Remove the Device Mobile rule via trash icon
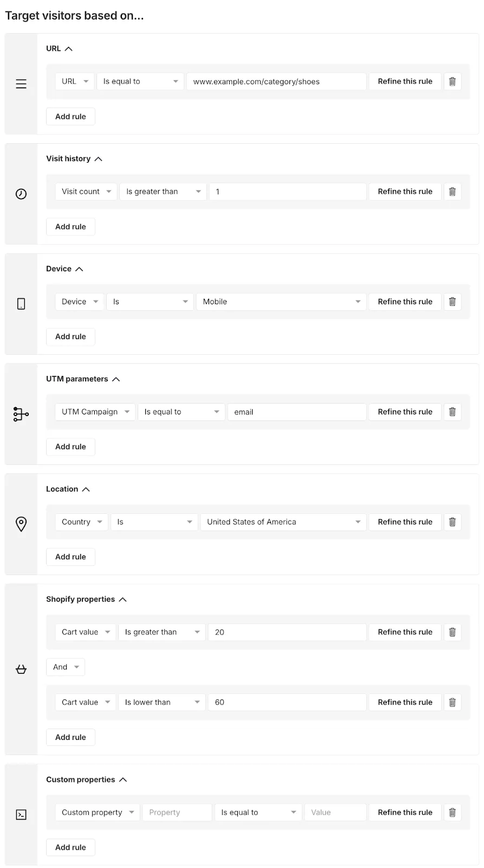Image resolution: width=484 pixels, height=868 pixels. (452, 302)
